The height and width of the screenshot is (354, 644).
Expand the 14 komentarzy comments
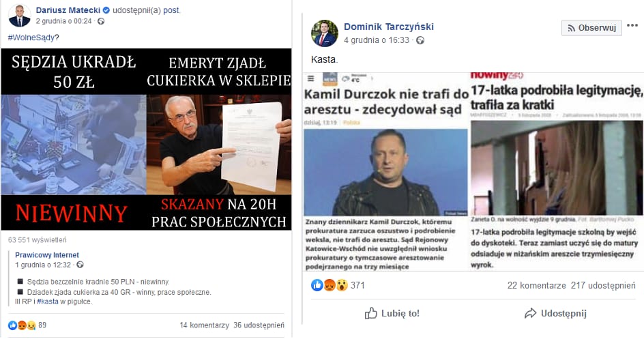[x=204, y=325]
